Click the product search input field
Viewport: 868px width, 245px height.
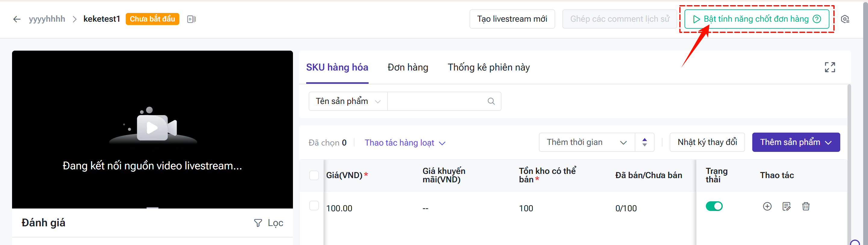point(437,101)
